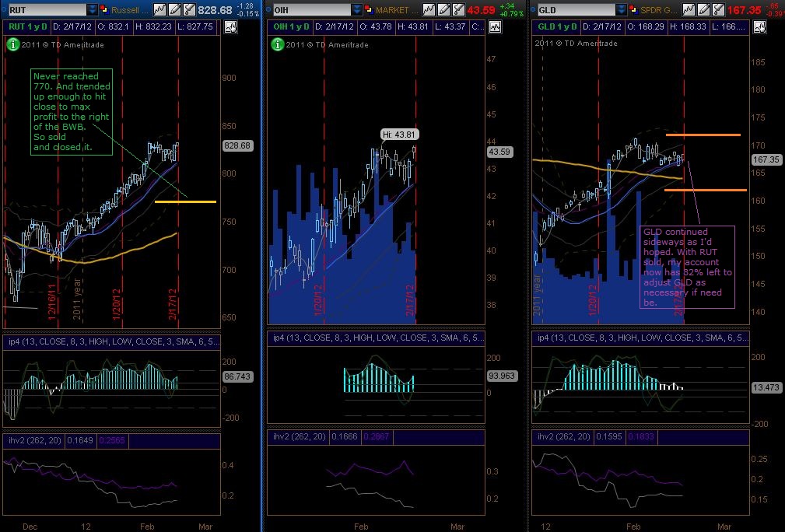Image resolution: width=785 pixels, height=532 pixels.
Task: Click the 1/20/12 date marker on OIH chart
Action: [318, 302]
